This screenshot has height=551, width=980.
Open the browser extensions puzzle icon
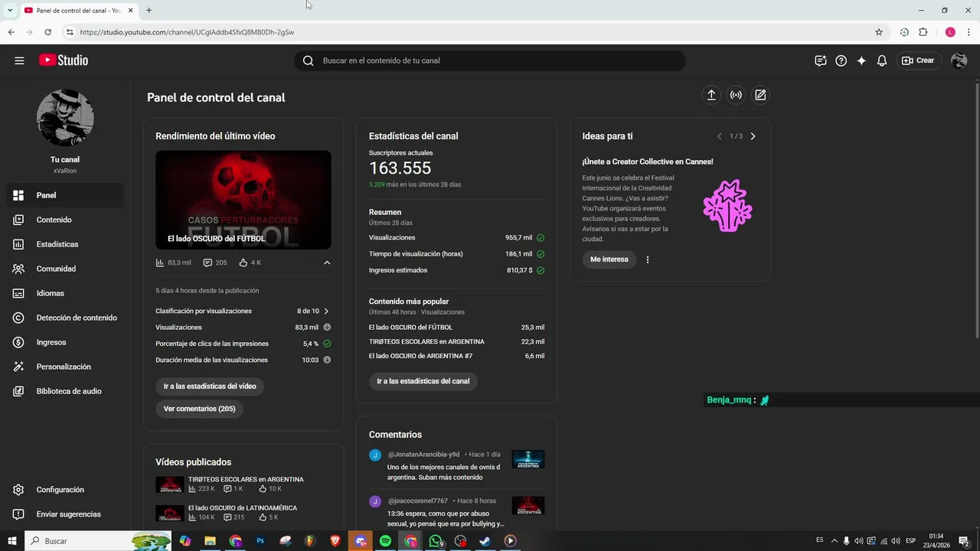(x=923, y=32)
